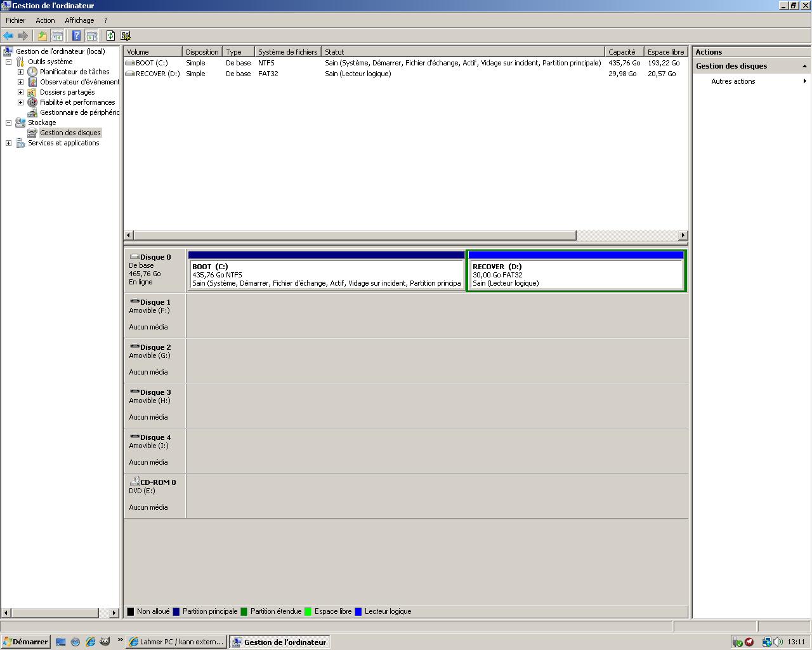Open the Autres actions submenu arrow
812x650 pixels.
pyautogui.click(x=804, y=81)
